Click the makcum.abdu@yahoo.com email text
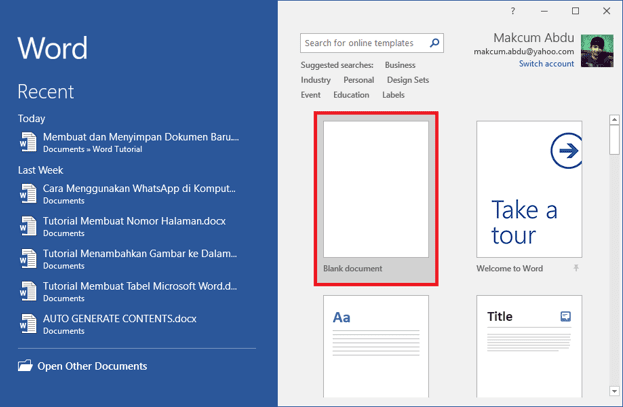The image size is (623, 407). [524, 51]
